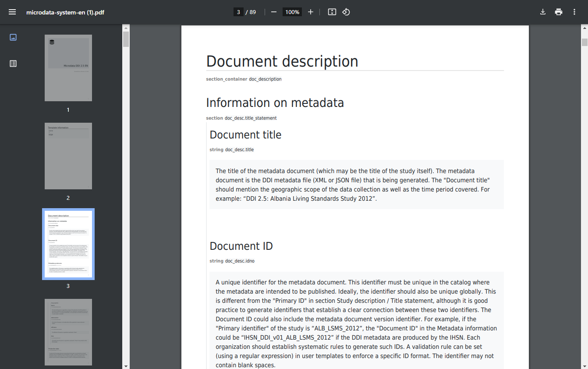588x369 pixels.
Task: Show document outline in sidebar
Action: click(13, 64)
